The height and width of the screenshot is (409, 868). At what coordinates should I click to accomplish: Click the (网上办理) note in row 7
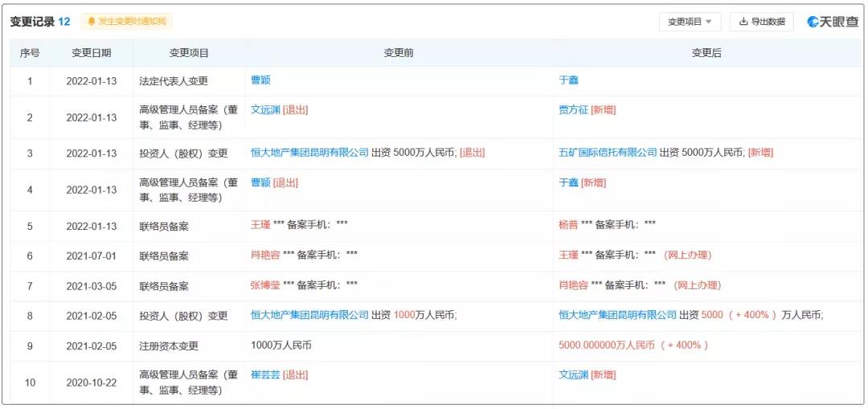[697, 285]
